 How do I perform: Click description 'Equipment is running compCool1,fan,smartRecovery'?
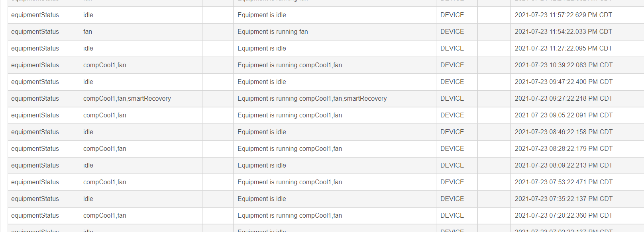tap(312, 99)
